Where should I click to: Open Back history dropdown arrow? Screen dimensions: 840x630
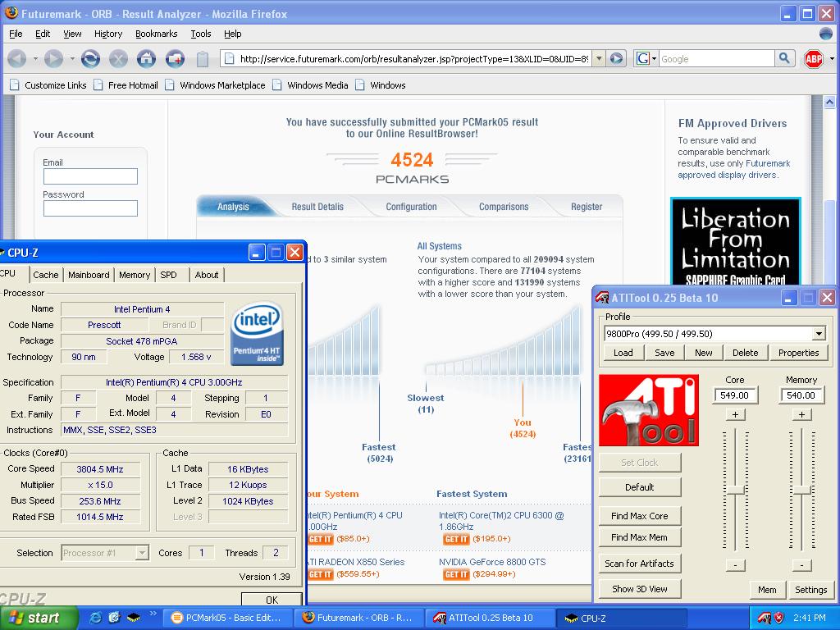[34, 58]
